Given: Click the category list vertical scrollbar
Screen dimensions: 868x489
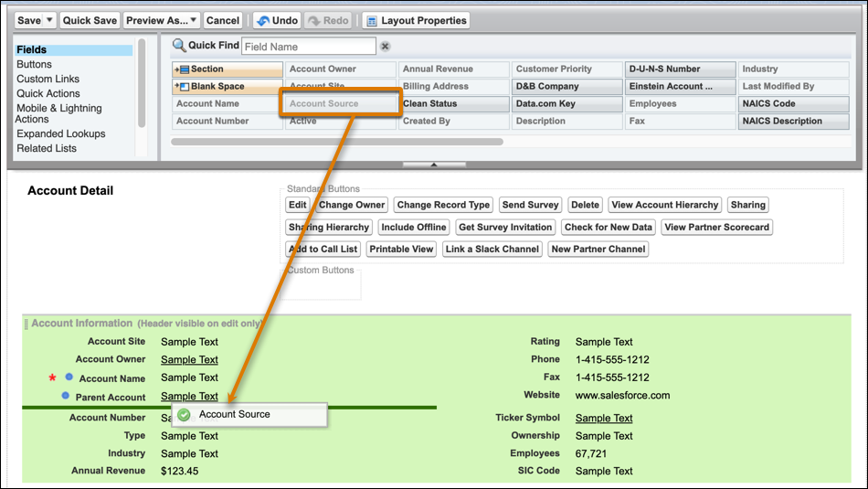Looking at the screenshot, I should [x=142, y=83].
